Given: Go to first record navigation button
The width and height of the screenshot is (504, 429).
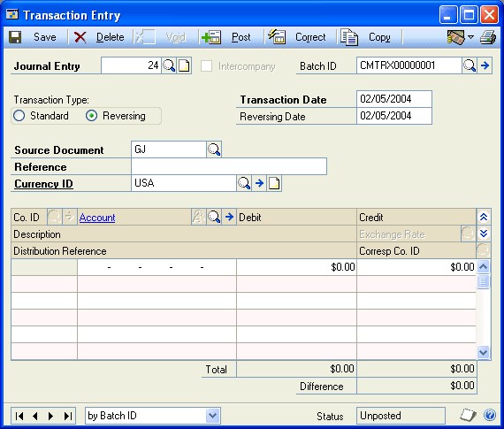Looking at the screenshot, I should [19, 416].
